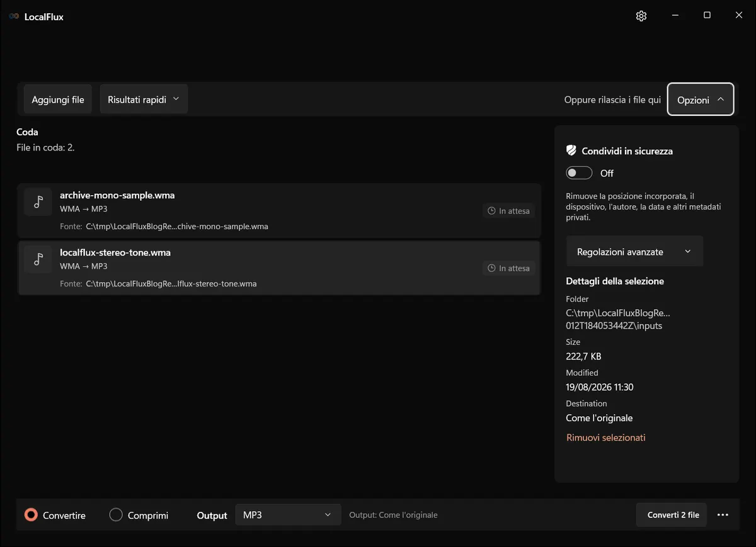The image size is (756, 547).
Task: Select the Convertire radio button
Action: point(31,515)
